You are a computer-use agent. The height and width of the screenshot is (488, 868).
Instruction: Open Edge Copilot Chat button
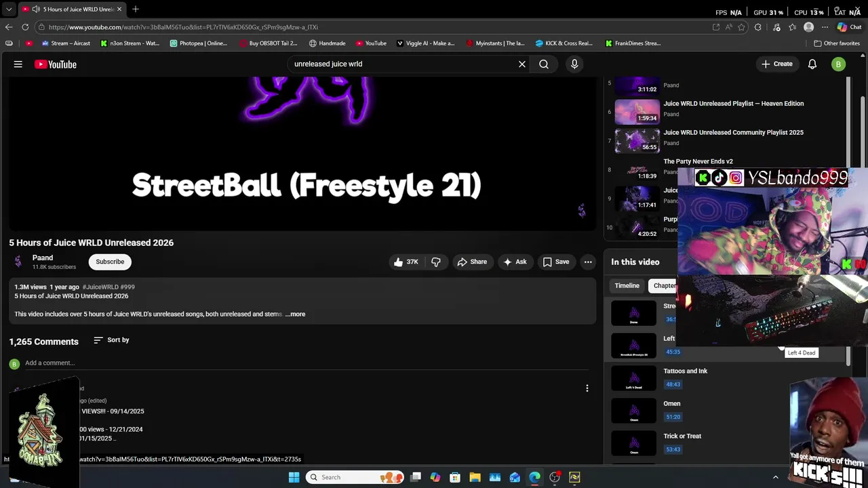(849, 27)
